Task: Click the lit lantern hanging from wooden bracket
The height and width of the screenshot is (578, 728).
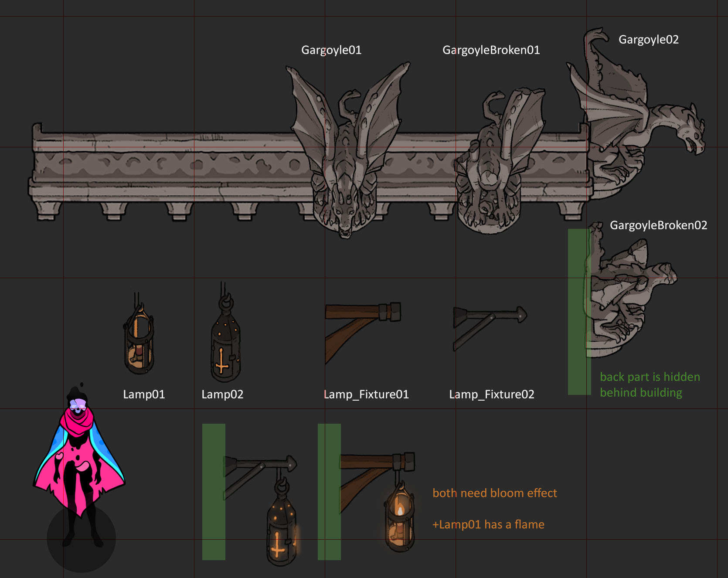Action: pyautogui.click(x=399, y=519)
